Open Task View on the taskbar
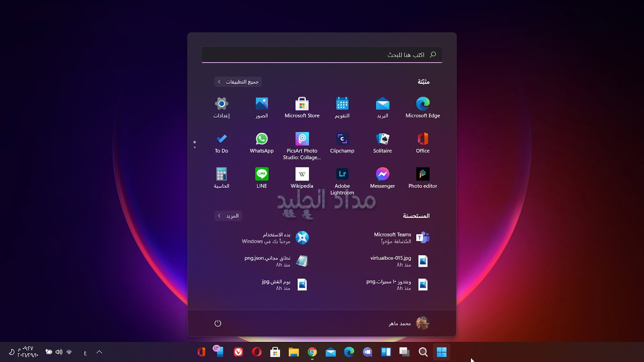 pyautogui.click(x=405, y=352)
